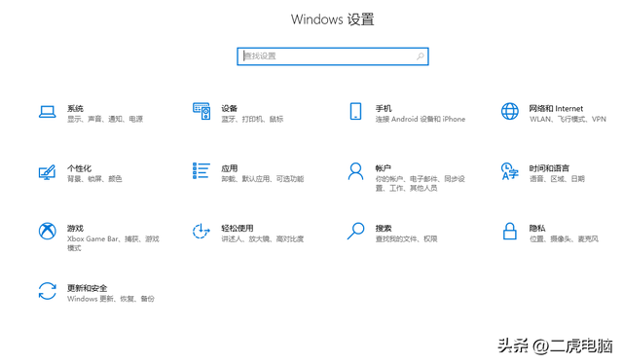Open the 个性化 settings title
623x364 pixels.
pyautogui.click(x=79, y=168)
